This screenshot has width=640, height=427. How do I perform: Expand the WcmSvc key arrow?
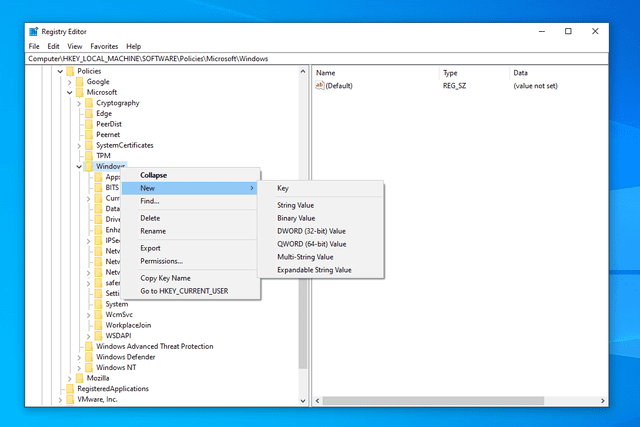(89, 315)
